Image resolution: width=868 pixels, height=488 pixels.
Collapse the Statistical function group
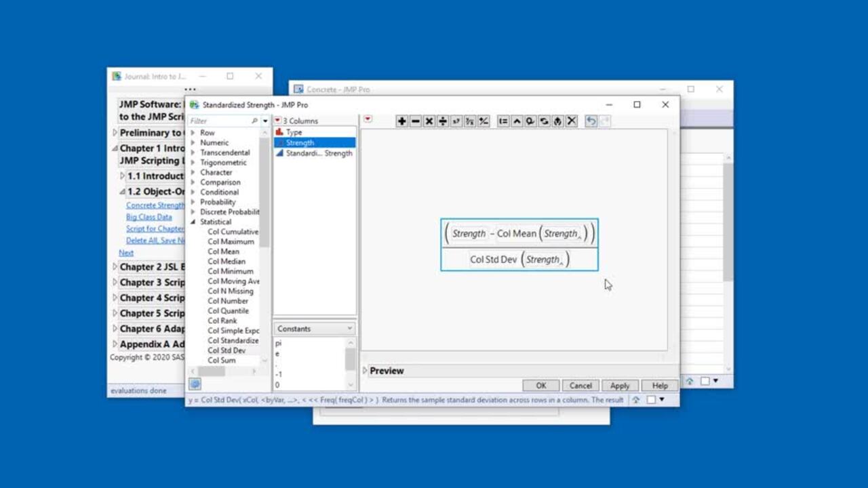pyautogui.click(x=193, y=222)
